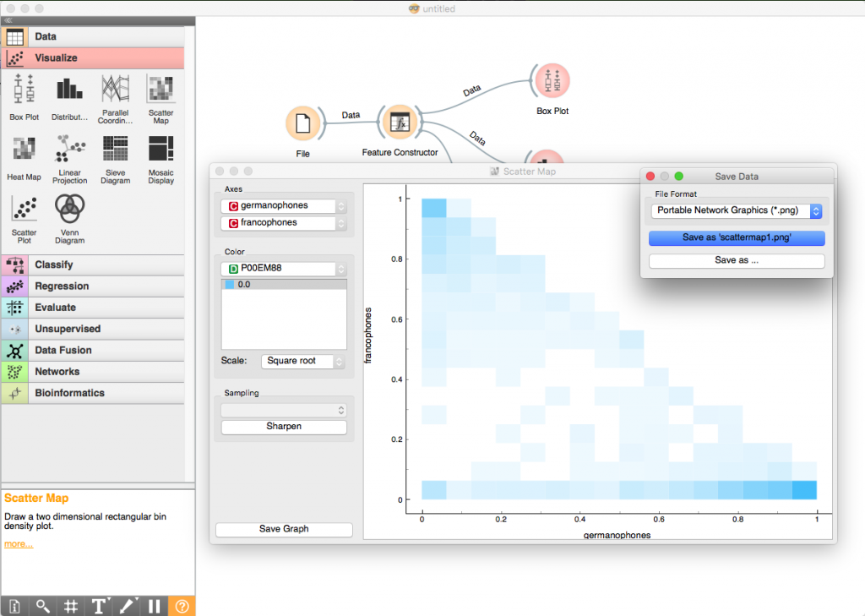The height and width of the screenshot is (616, 865).
Task: Open workflow info with the i icon
Action: (x=14, y=607)
